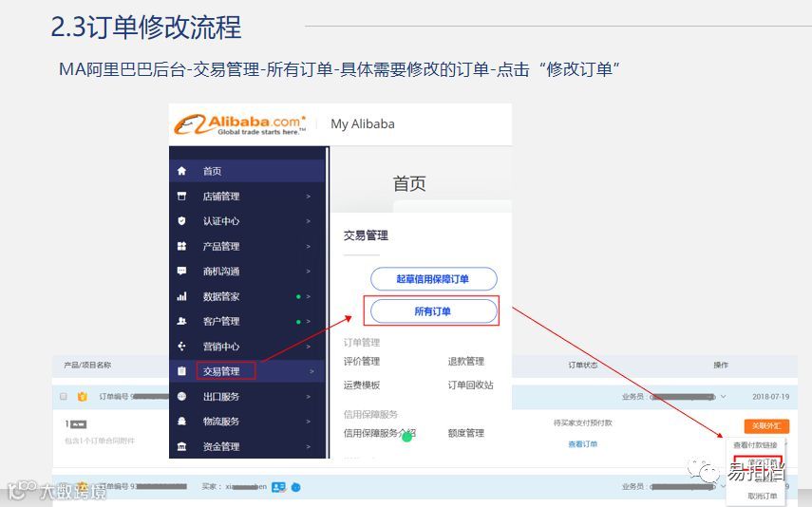Click the chat icon beside 商机沟通

point(181,271)
